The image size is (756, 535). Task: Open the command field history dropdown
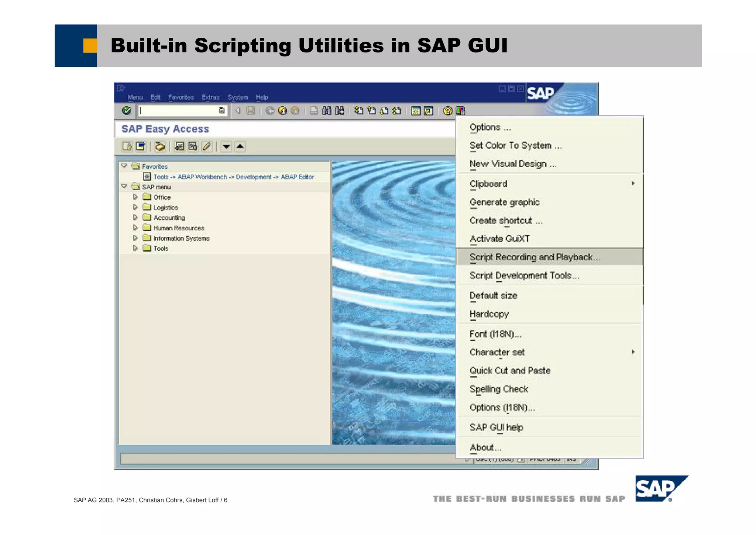(x=221, y=110)
